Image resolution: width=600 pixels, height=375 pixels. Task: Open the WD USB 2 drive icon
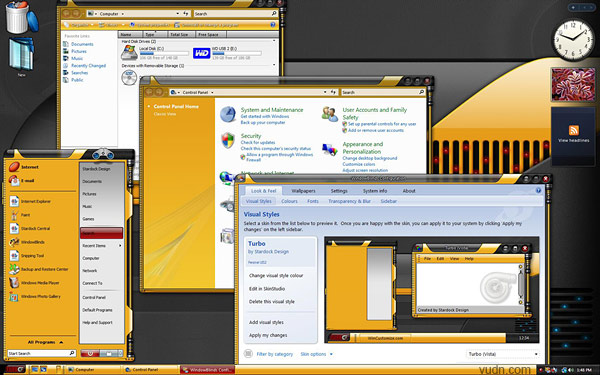pos(201,53)
